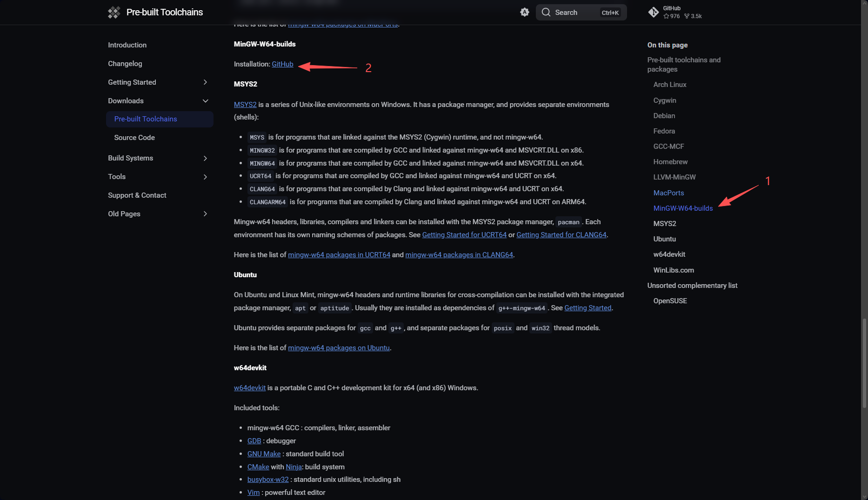Open the MSYS2 link in the paragraph

click(x=245, y=105)
